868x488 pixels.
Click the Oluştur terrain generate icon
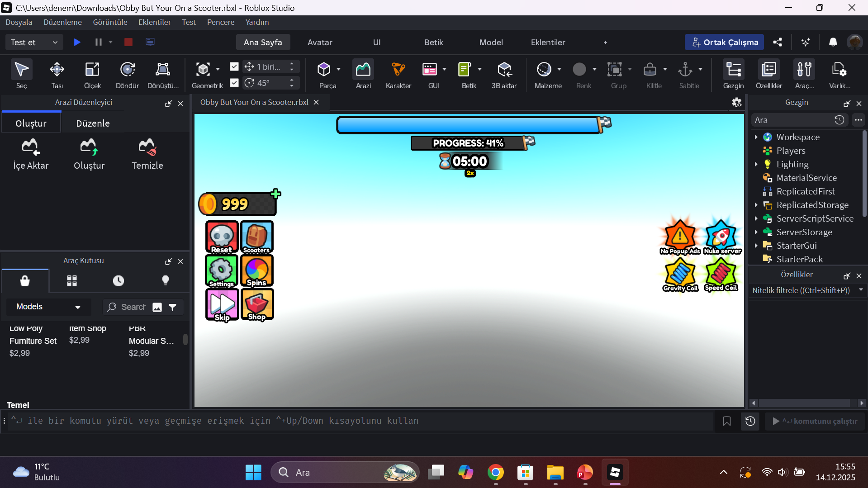(x=89, y=155)
